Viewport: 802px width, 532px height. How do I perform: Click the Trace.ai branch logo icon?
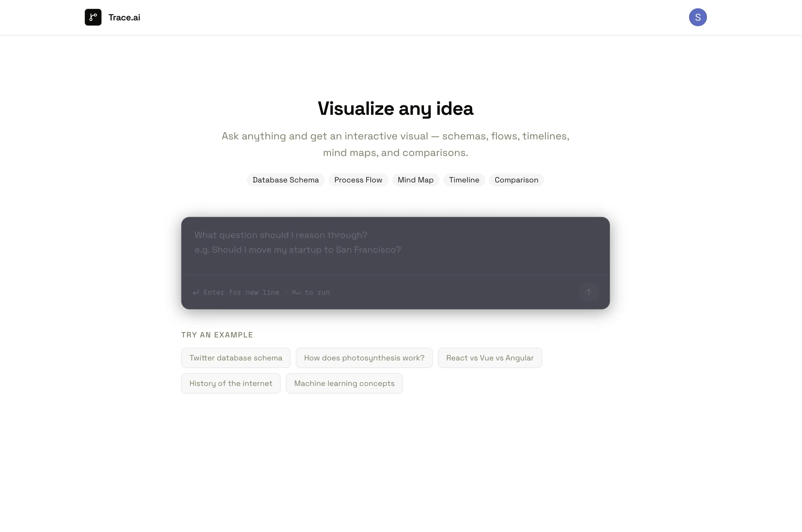[x=93, y=17]
